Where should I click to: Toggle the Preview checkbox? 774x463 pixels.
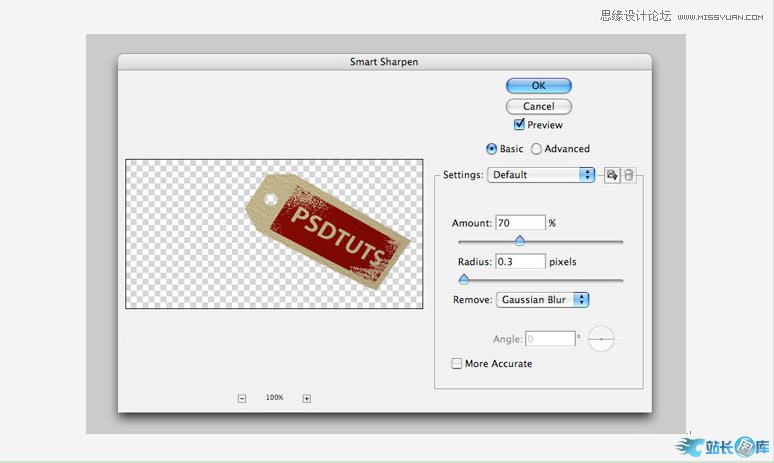[x=519, y=125]
